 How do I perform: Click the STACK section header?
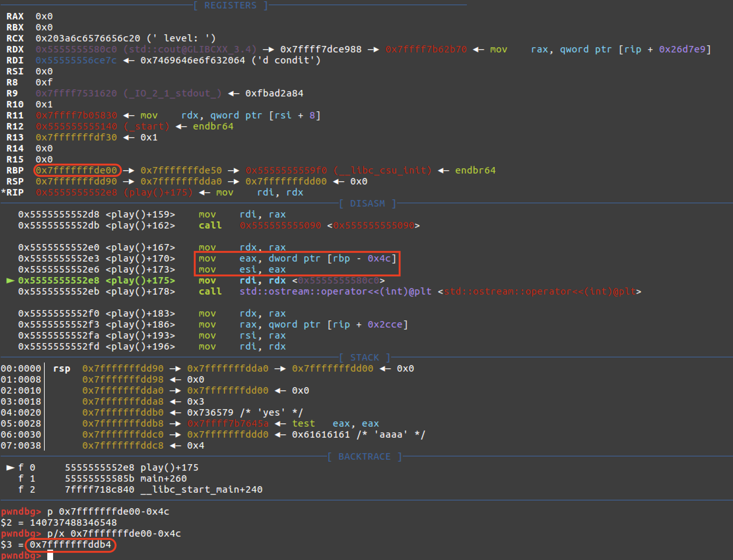coord(365,357)
